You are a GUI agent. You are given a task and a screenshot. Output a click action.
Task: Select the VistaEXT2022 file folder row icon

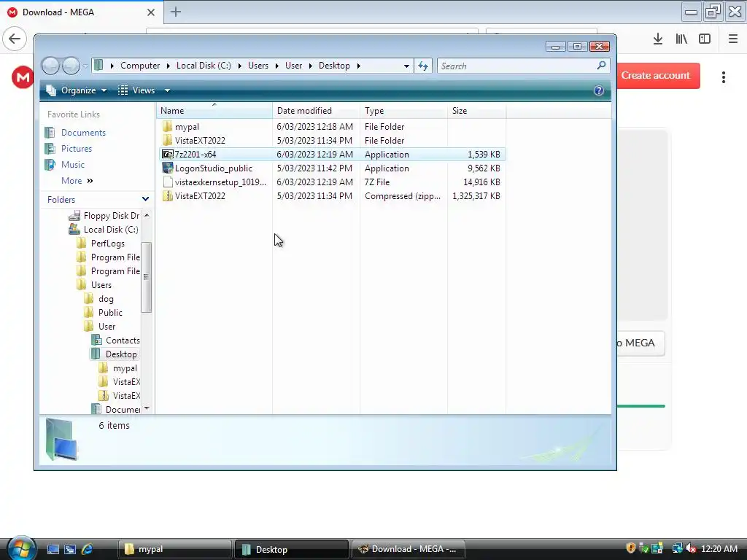167,141
